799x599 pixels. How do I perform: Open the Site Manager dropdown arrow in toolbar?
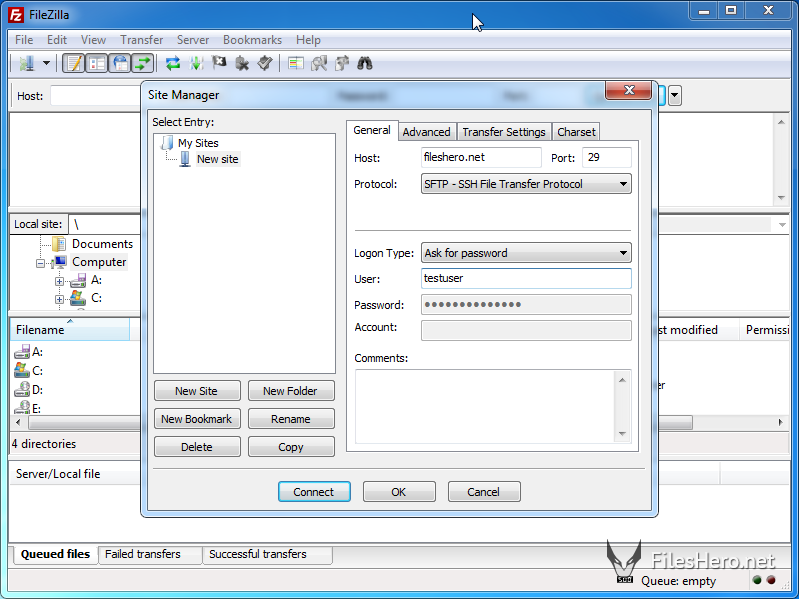(46, 64)
